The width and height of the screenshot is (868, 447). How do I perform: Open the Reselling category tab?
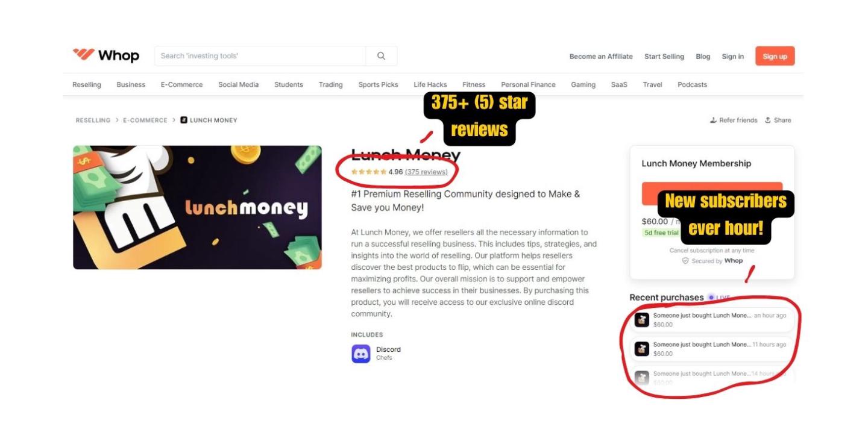[x=87, y=84]
